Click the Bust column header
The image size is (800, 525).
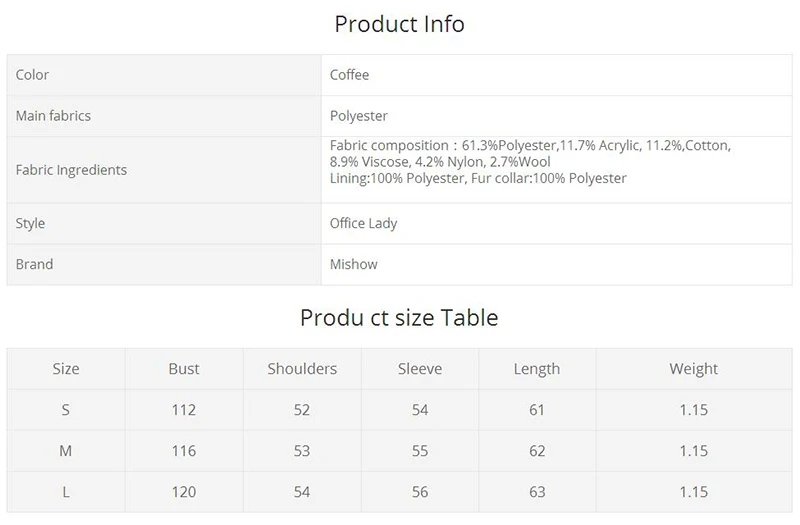[x=184, y=369]
